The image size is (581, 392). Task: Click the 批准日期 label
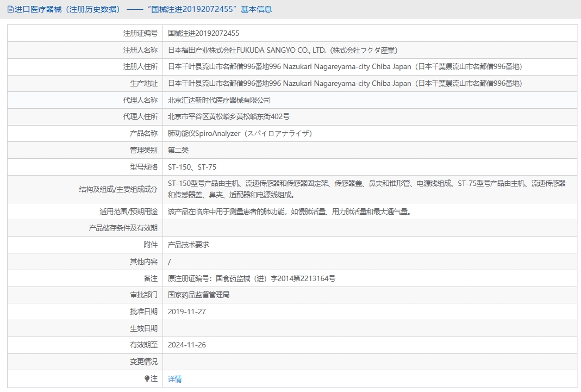click(x=144, y=312)
